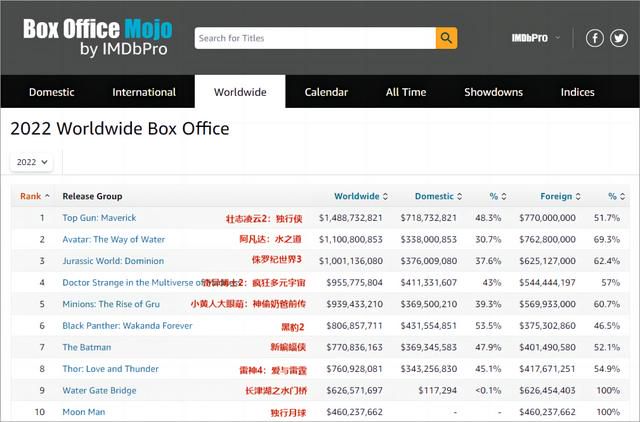Click domestic gross $376,009,080
The height and width of the screenshot is (422, 640).
[429, 261]
